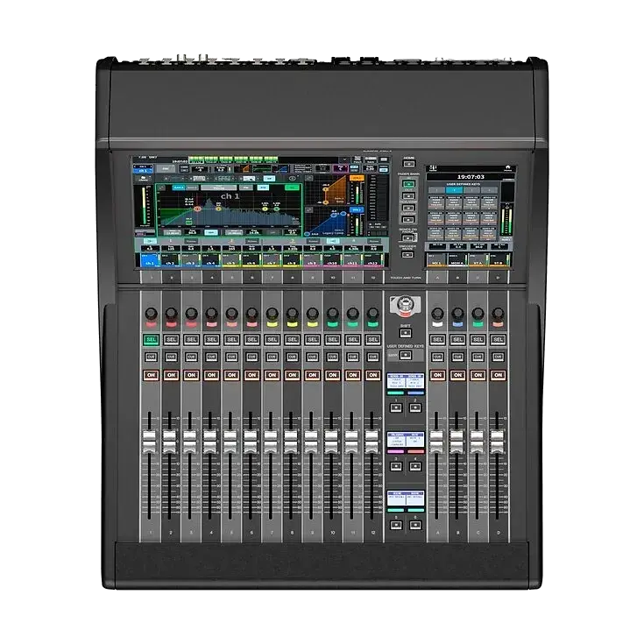
Task: Open the dropdown arrow at top of touchscreen
Action: click(344, 159)
